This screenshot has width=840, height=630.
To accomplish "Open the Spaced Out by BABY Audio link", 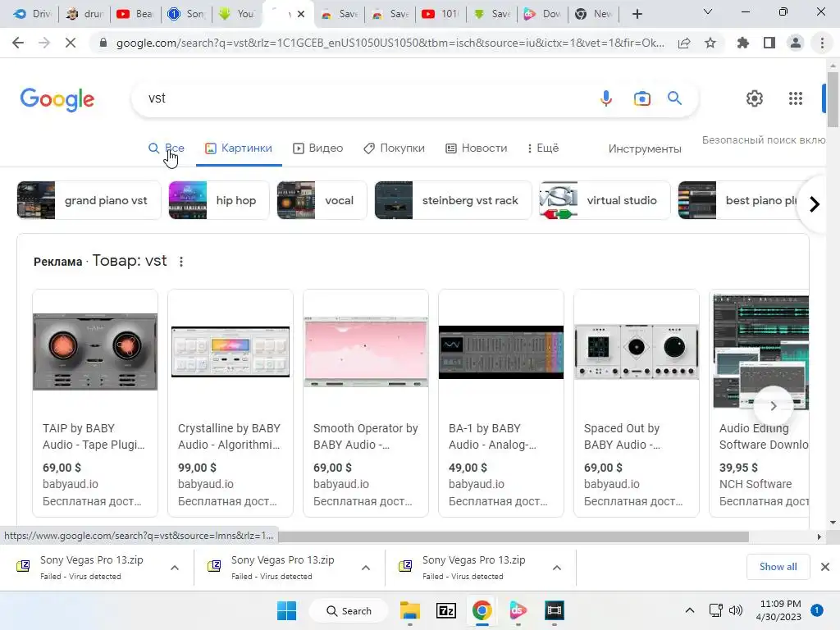I will (622, 436).
